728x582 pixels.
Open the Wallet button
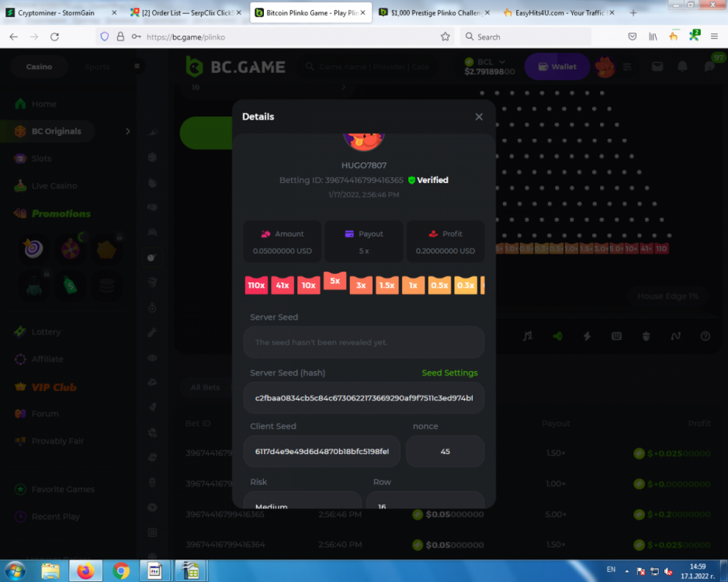556,67
